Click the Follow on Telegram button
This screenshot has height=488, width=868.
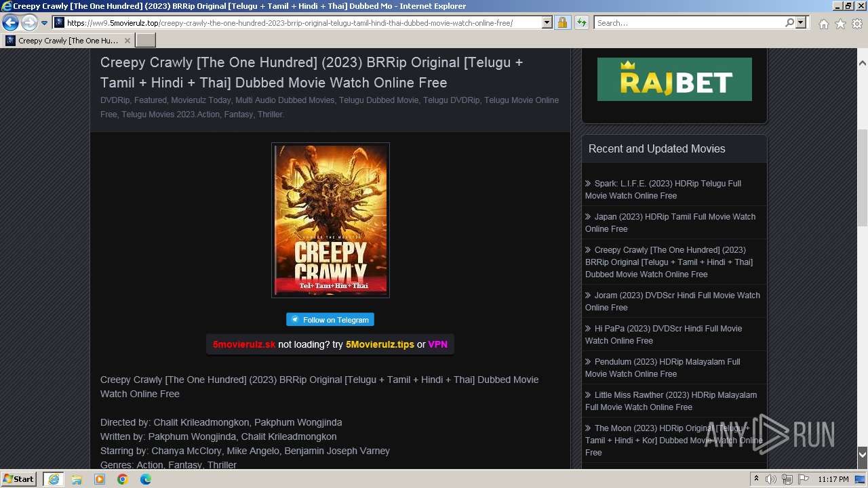330,320
